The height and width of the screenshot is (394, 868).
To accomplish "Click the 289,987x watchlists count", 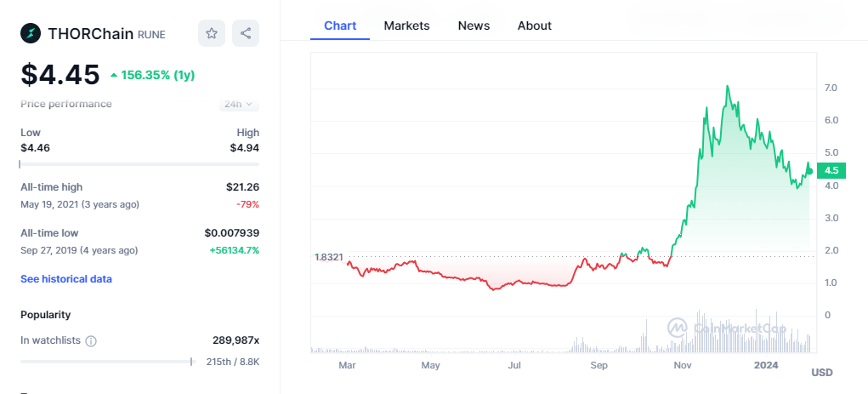I will [x=235, y=340].
